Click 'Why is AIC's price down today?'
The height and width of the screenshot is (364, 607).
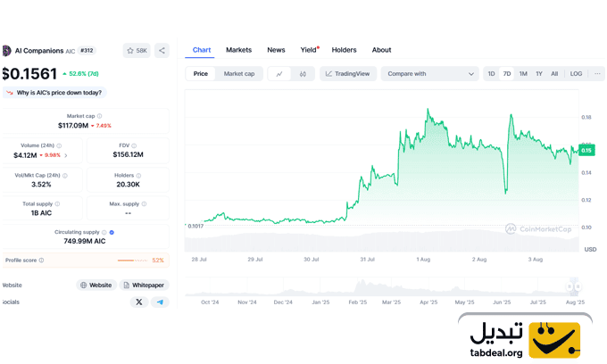(x=55, y=93)
